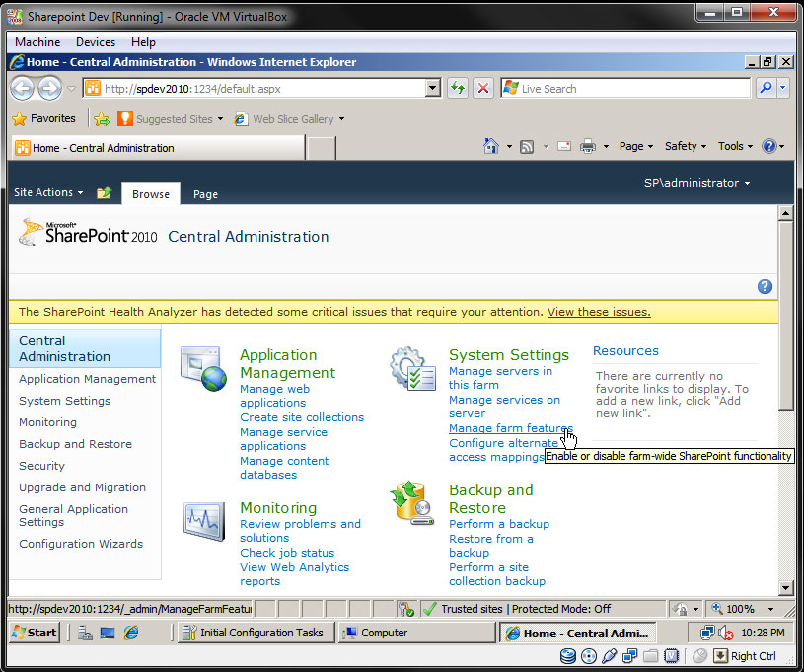Click the URL address field
804x672 pixels.
264,88
